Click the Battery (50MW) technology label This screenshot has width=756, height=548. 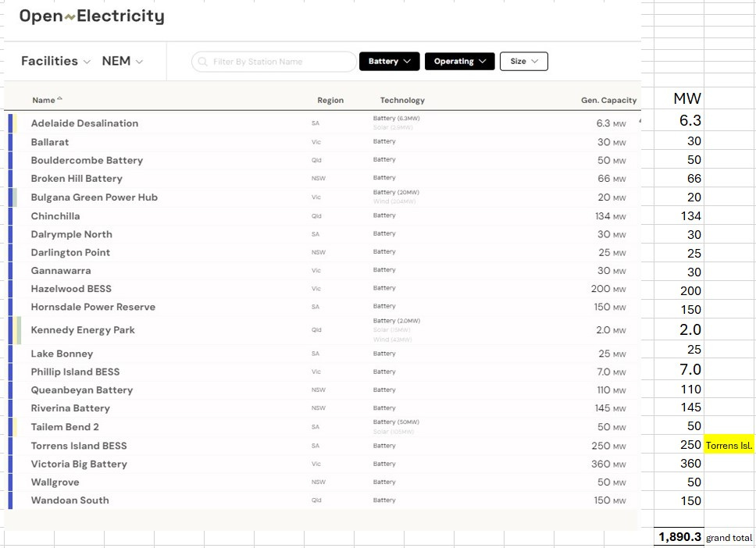click(x=396, y=422)
